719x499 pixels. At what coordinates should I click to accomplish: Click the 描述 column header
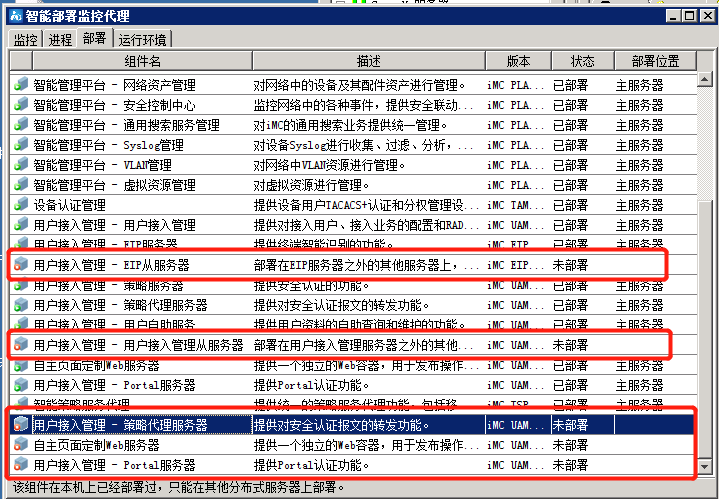point(369,61)
